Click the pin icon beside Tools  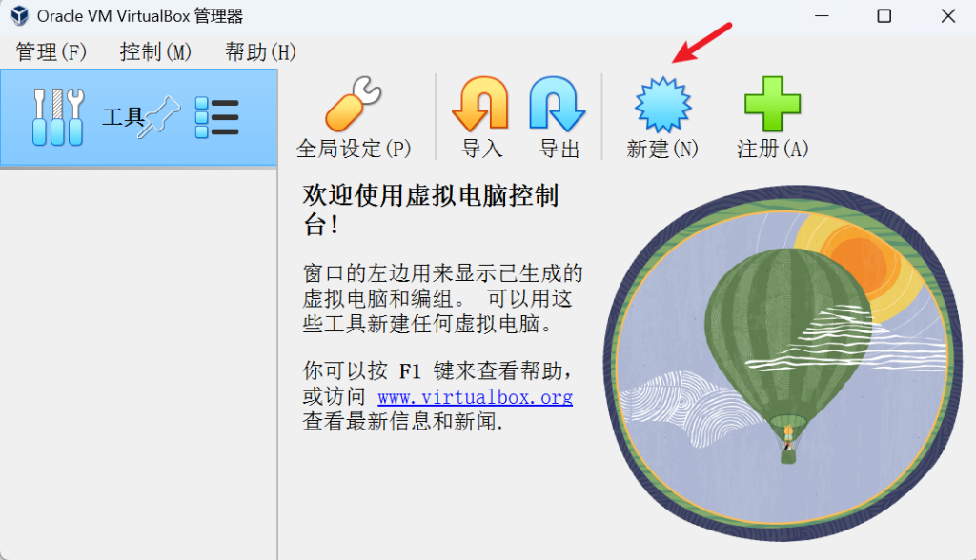[x=159, y=117]
